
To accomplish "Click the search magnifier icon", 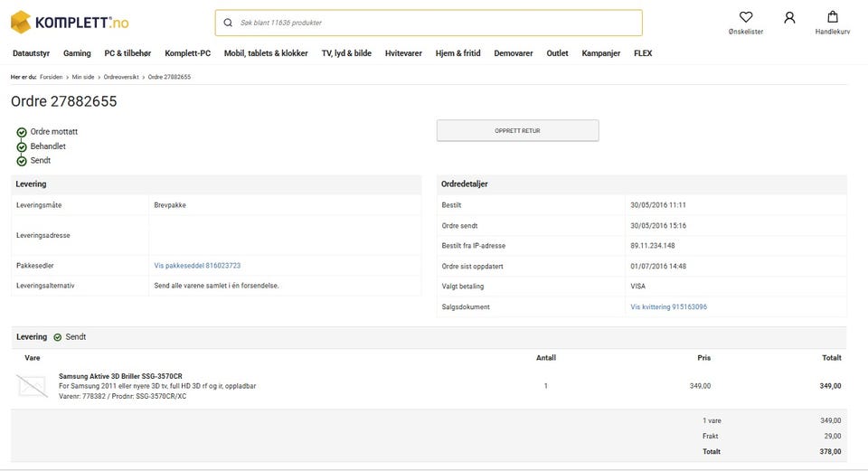I will pyautogui.click(x=228, y=23).
